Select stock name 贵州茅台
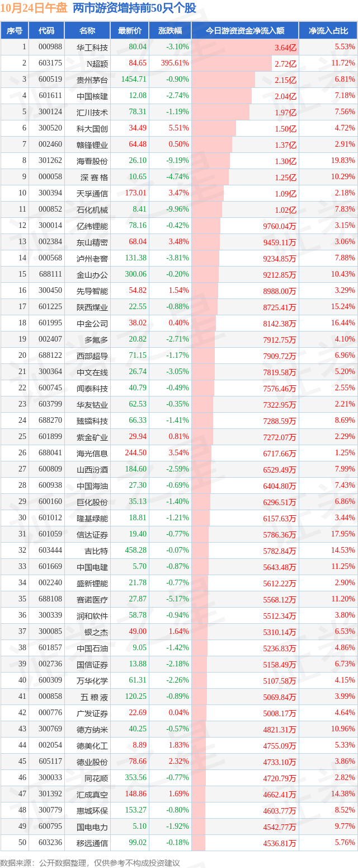The height and width of the screenshot is (868, 358). pyautogui.click(x=92, y=80)
